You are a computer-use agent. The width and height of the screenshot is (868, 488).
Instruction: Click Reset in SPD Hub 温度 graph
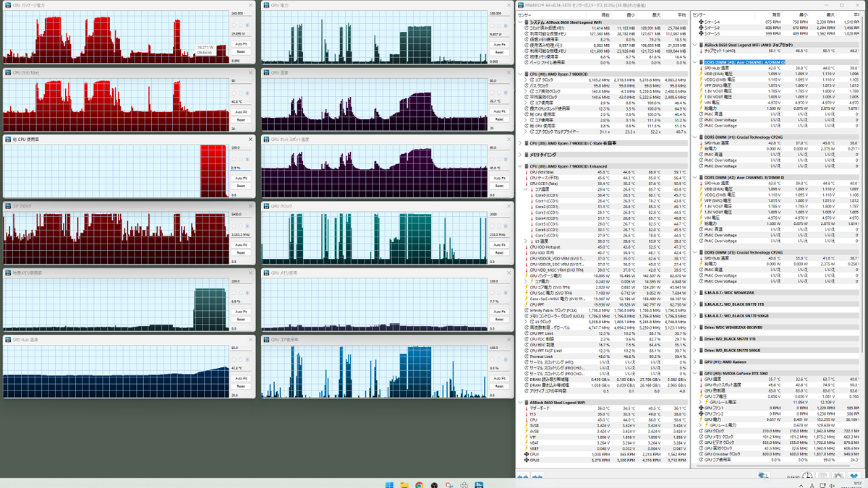click(x=241, y=387)
